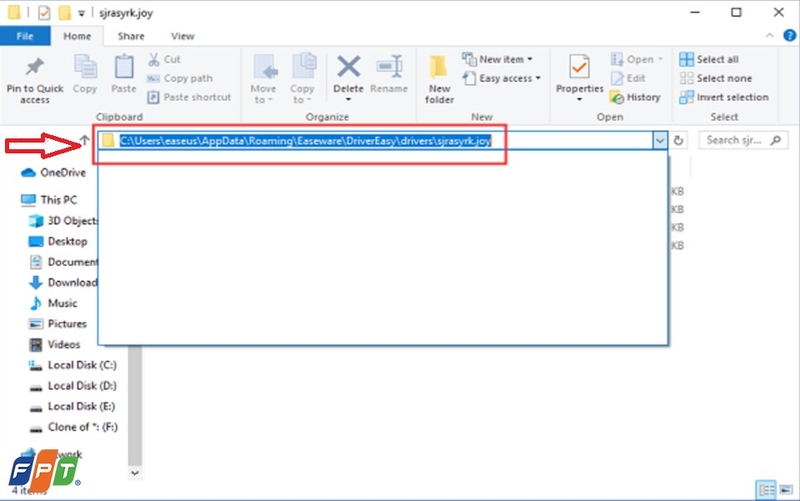Open the File menu tab
Screen dimensions: 800x501
25,36
